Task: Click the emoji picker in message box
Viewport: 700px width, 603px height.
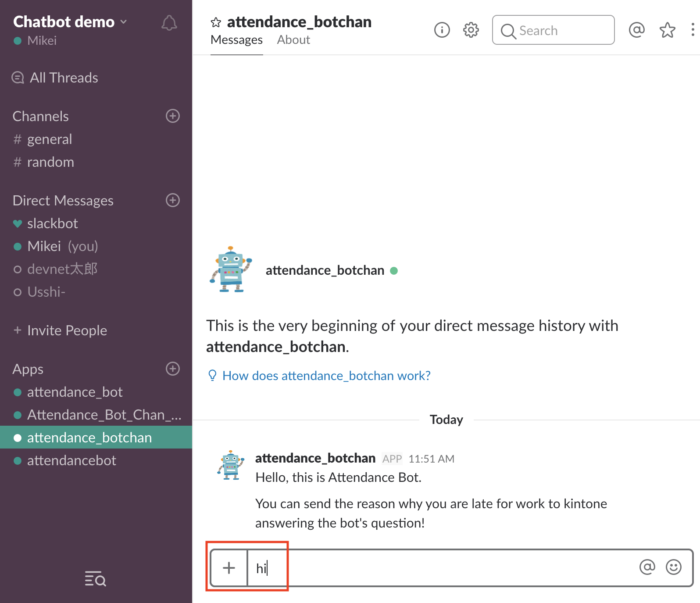Action: (673, 567)
